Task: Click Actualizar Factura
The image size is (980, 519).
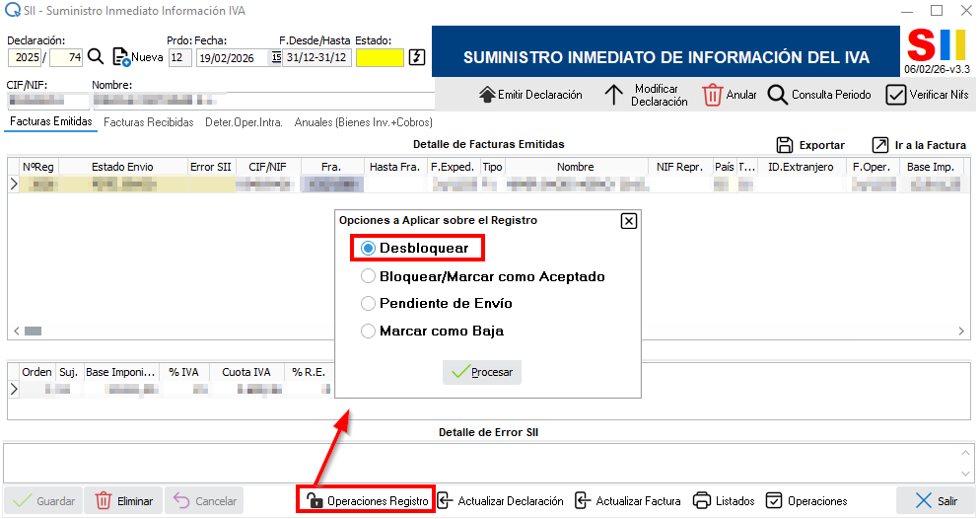Action: point(627,501)
